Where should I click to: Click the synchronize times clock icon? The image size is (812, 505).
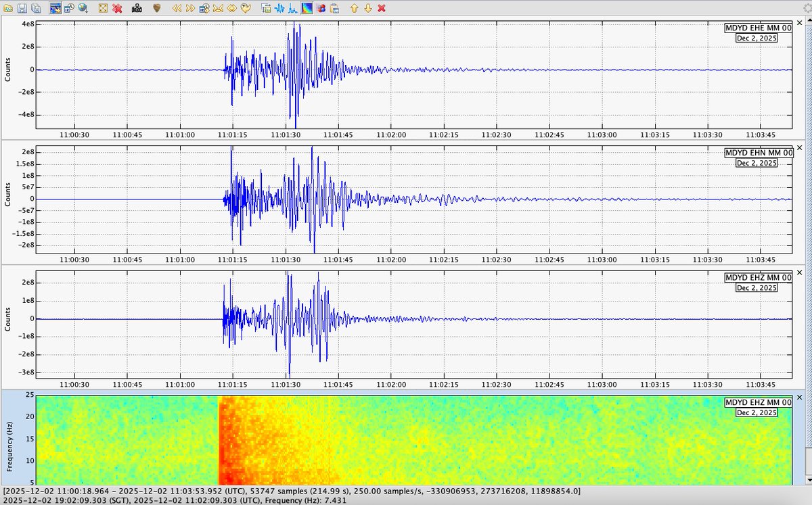pos(69,8)
